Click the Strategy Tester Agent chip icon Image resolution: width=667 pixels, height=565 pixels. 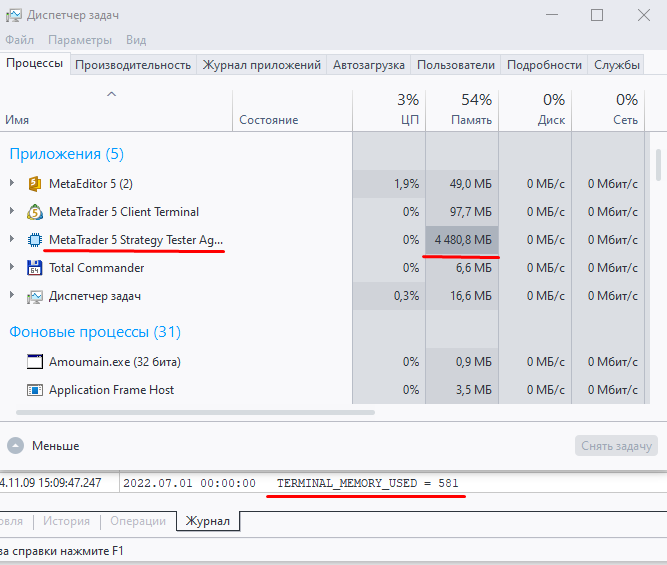(34, 240)
